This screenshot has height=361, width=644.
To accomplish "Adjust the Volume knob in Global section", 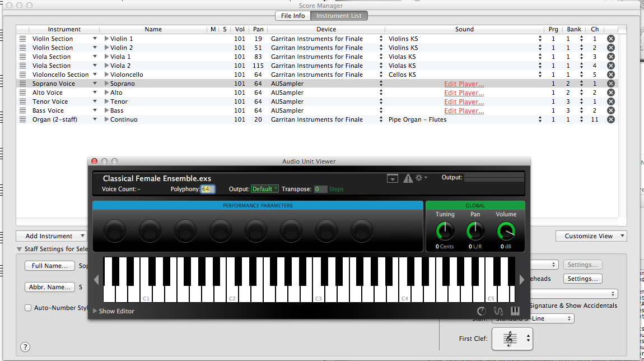I will [x=506, y=230].
